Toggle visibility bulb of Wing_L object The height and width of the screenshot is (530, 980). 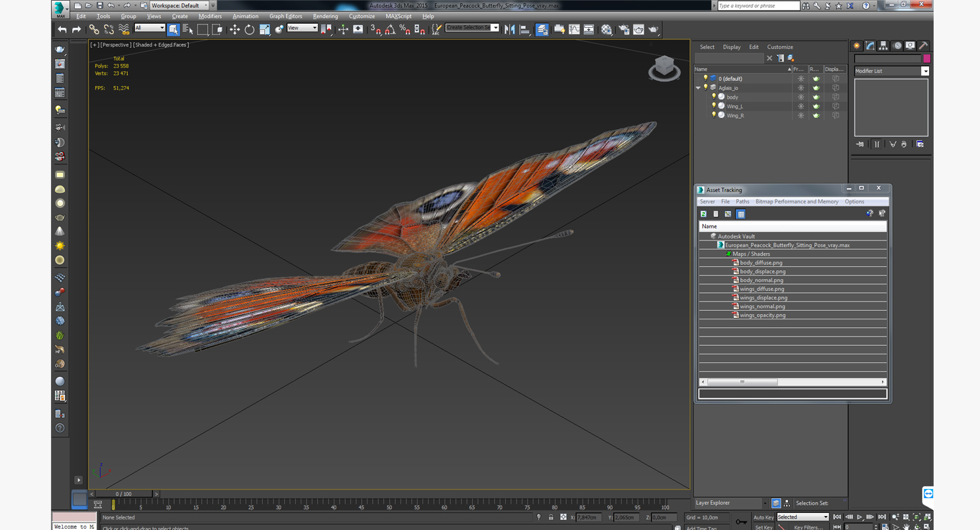point(714,106)
